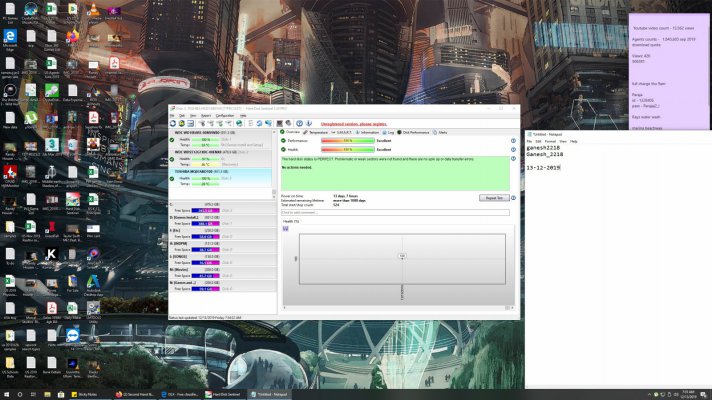Click the help icon beside Performance row
Screen dimensions: 712x400
coord(513,141)
